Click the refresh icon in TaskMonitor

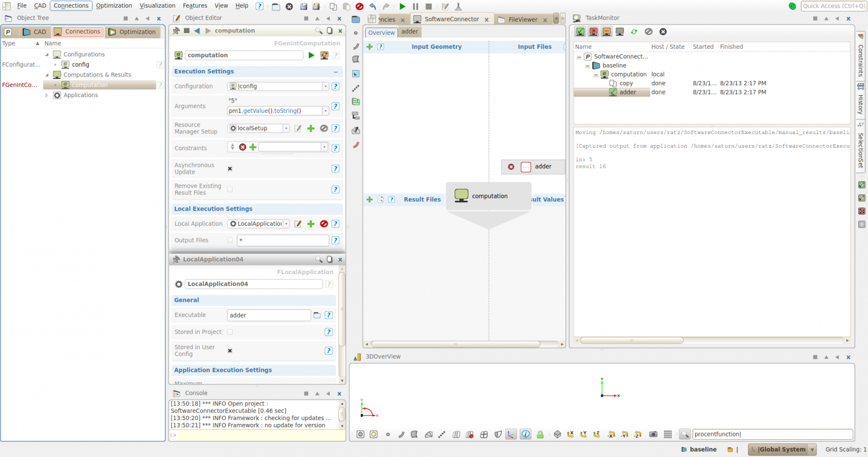click(634, 32)
